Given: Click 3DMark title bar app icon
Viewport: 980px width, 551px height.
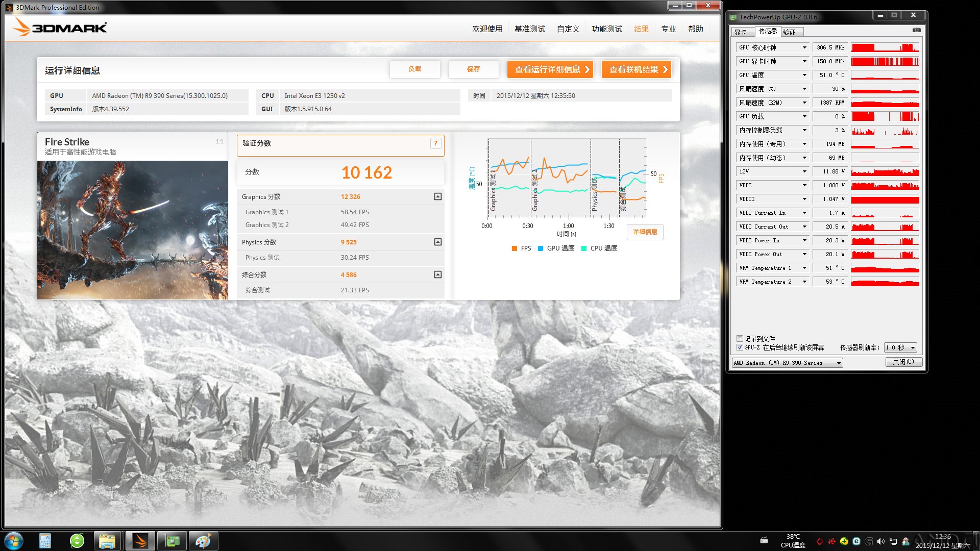Looking at the screenshot, I should 9,7.
